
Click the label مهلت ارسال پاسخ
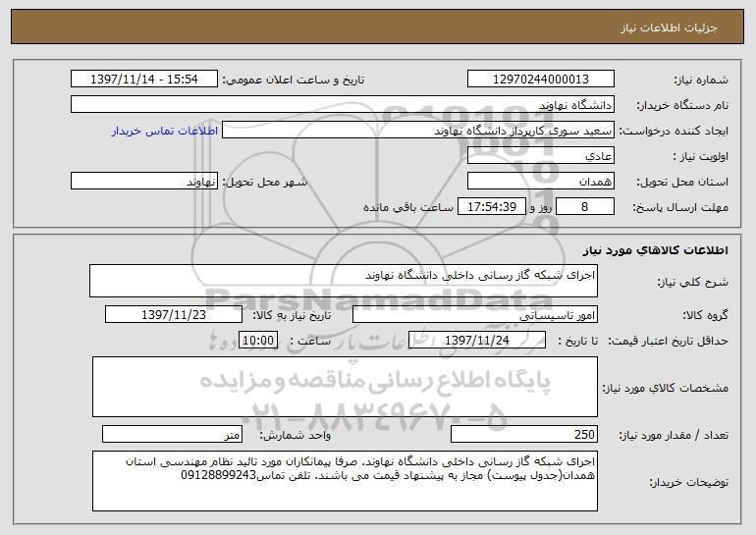[680, 208]
